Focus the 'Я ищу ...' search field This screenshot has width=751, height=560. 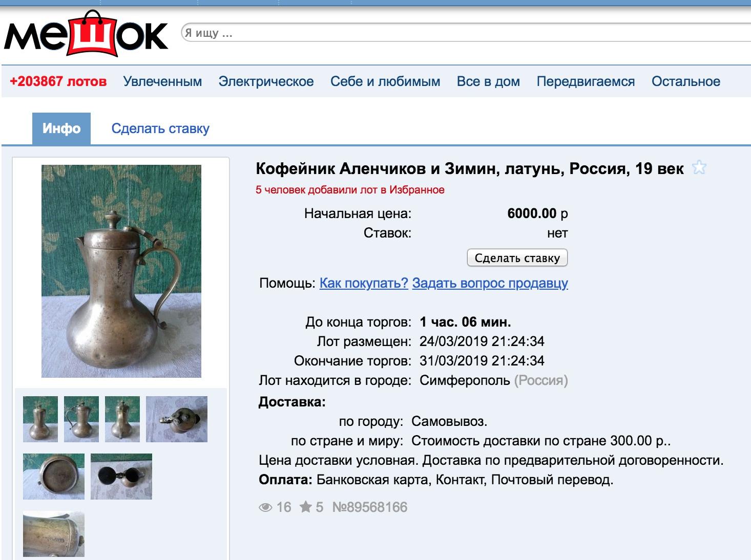point(466,33)
